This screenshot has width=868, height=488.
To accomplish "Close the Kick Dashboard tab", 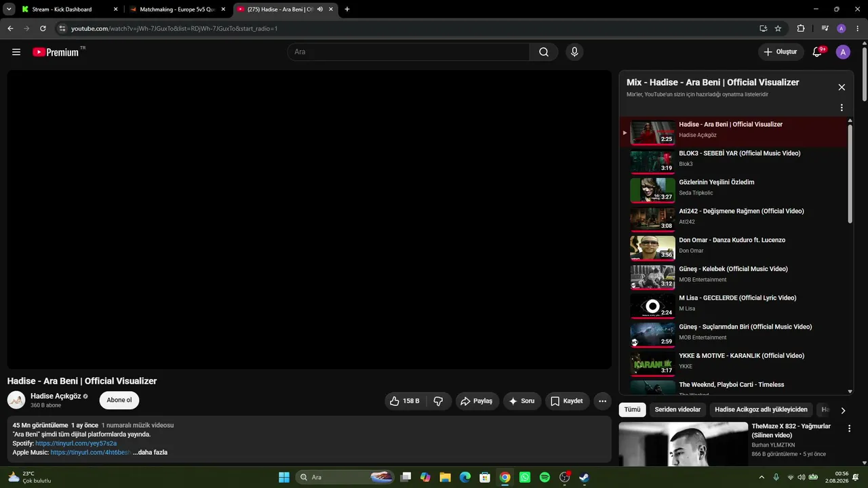I will coord(115,9).
